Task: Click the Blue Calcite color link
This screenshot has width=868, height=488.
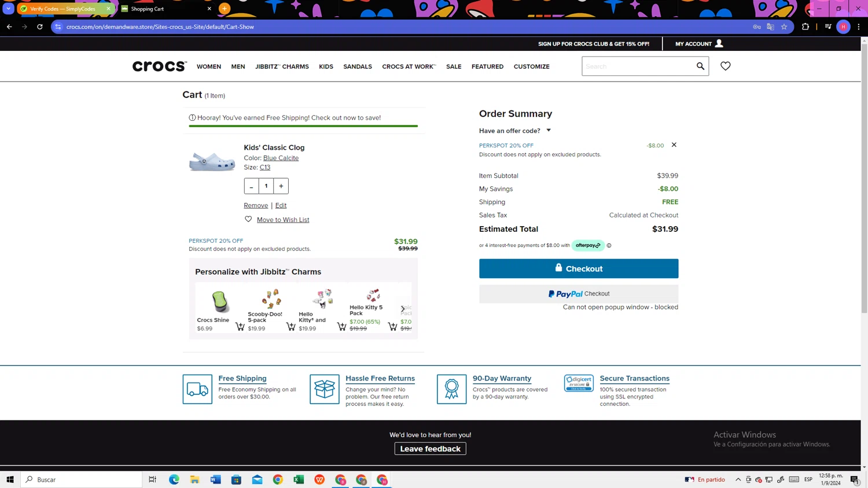Action: [x=281, y=158]
